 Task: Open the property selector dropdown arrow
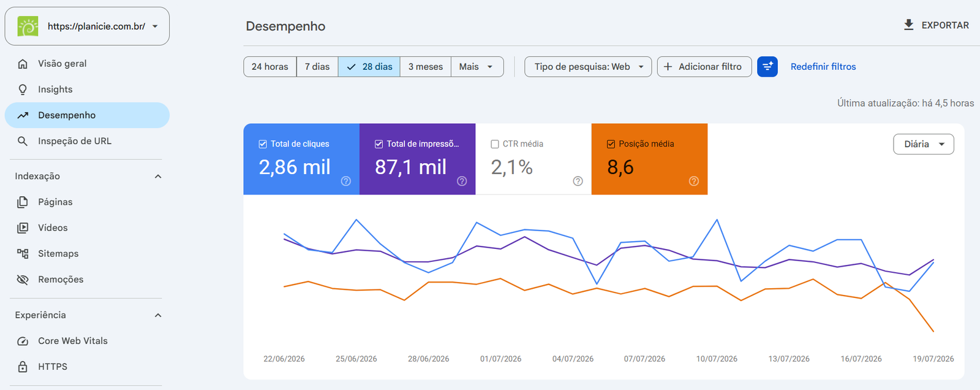pos(155,26)
